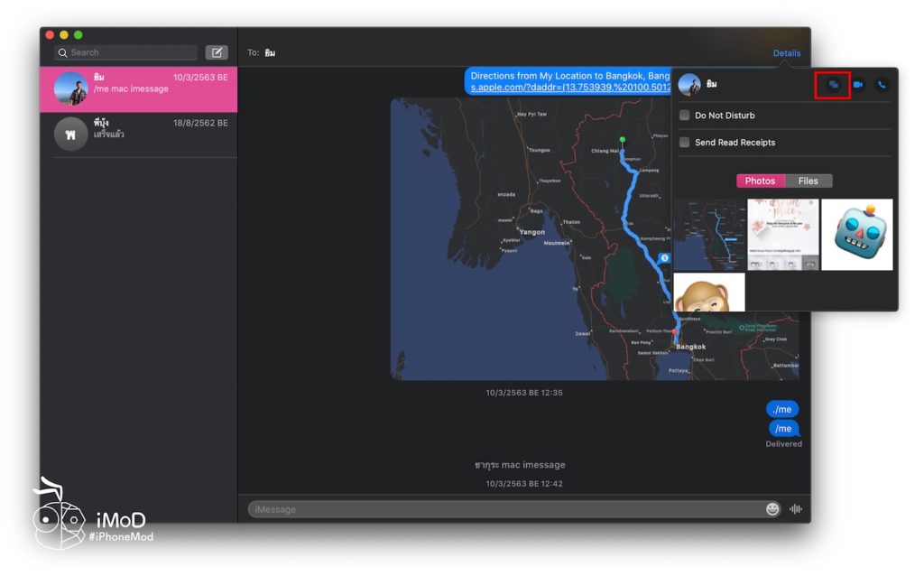Switch to the Files tab
924x576 pixels.
808,181
